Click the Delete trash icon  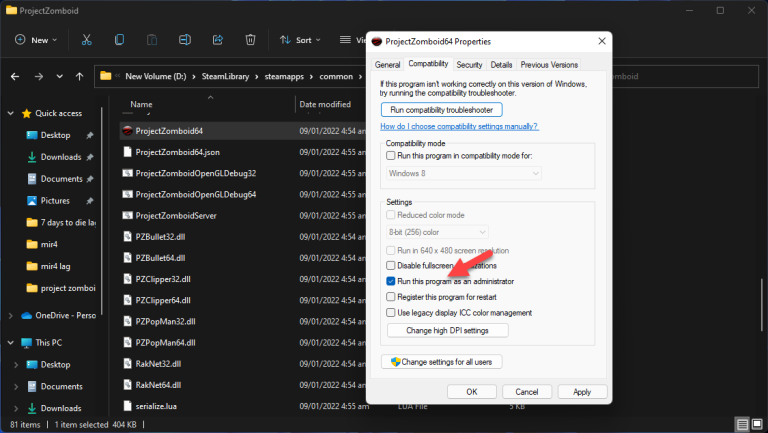250,40
